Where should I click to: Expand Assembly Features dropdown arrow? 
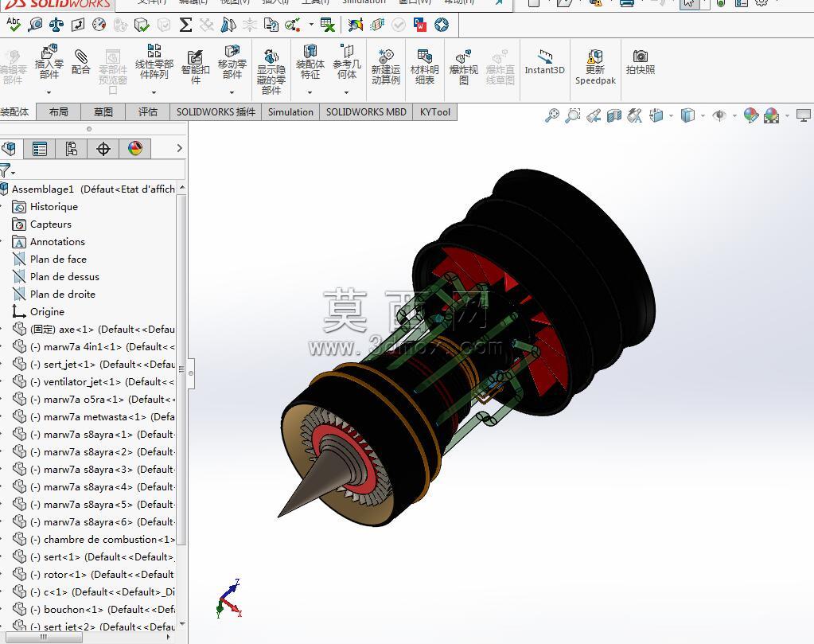(x=310, y=92)
